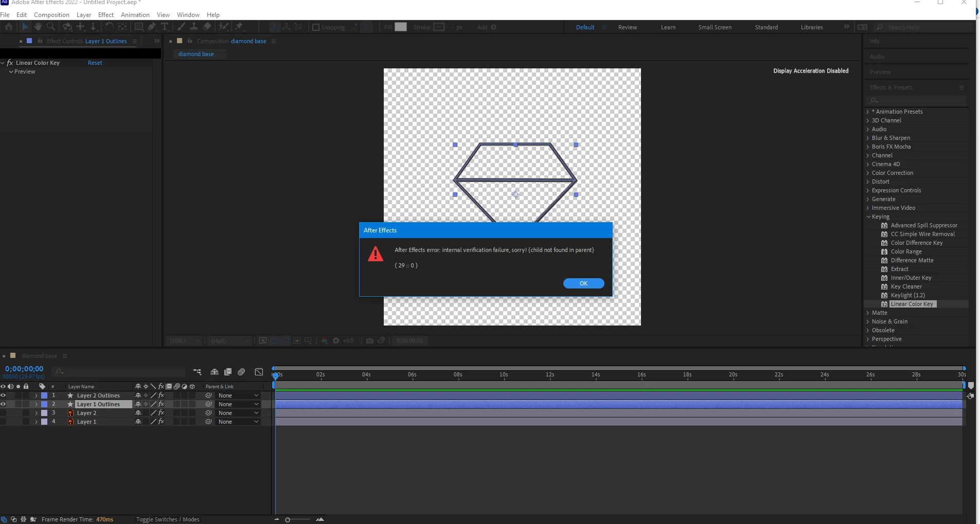Select Keylight (1.2) effect in list

(x=907, y=295)
